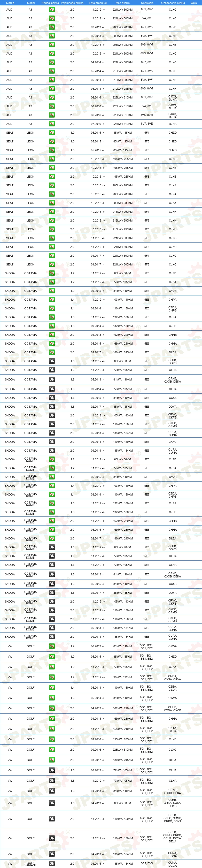The image size is (202, 868).
Task: Click petrol icon in Seat Leon 5F5 CJXA row
Action: click(x=52, y=194)
